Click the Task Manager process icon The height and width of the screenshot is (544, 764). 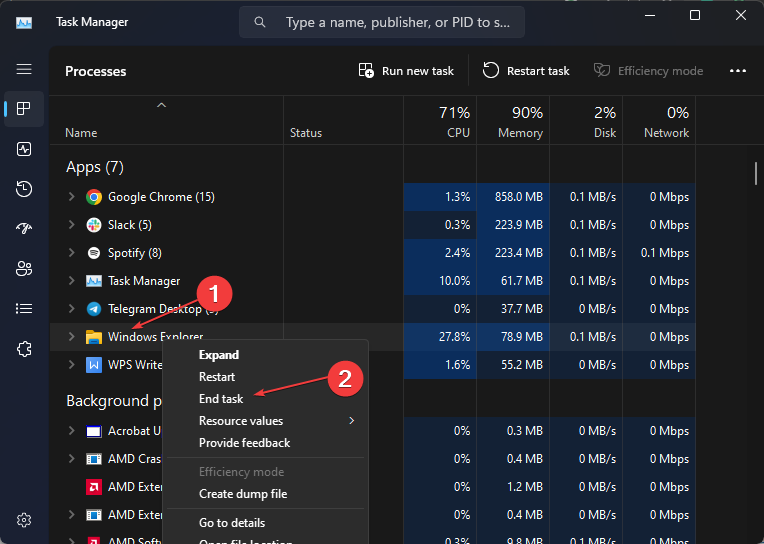pos(94,281)
